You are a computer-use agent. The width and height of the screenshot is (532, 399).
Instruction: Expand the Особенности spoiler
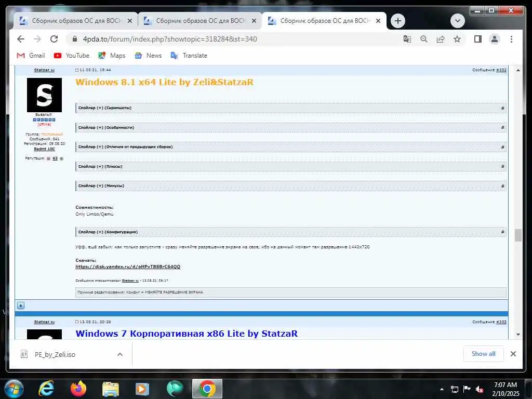tap(291, 128)
